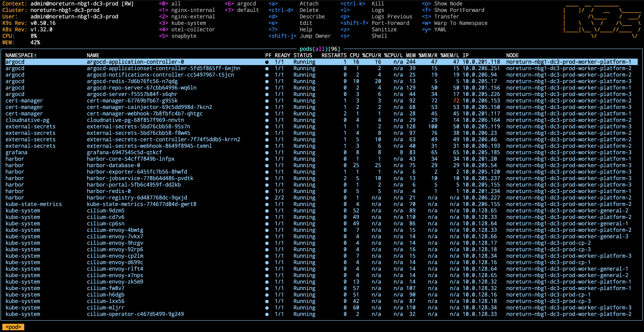Image resolution: width=644 pixels, height=332 pixels.
Task: Sort by the %MEM/L column header
Action: pos(450,55)
